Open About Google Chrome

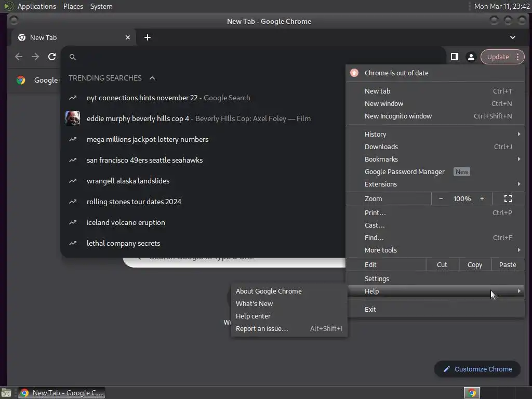coord(289,291)
